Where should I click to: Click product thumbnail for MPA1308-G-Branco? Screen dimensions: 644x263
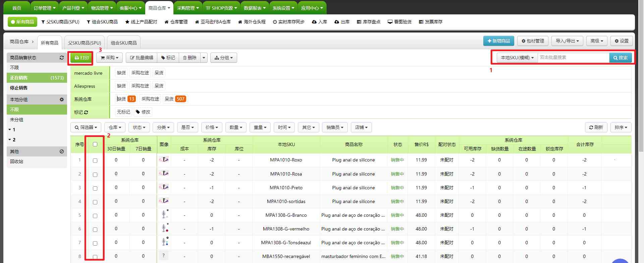coord(164,214)
